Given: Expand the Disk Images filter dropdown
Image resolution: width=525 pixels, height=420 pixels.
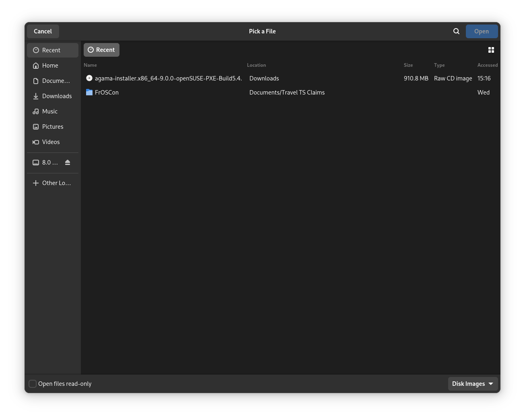Looking at the screenshot, I should [473, 384].
